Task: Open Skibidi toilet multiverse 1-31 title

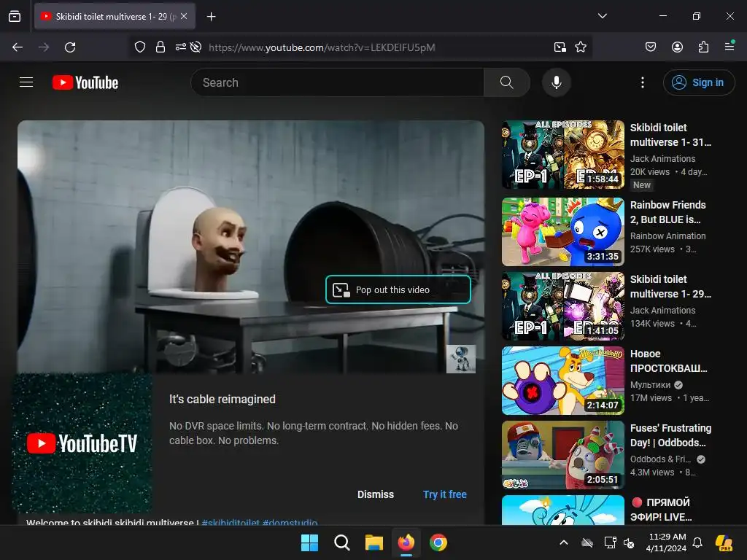Action: [x=670, y=135]
